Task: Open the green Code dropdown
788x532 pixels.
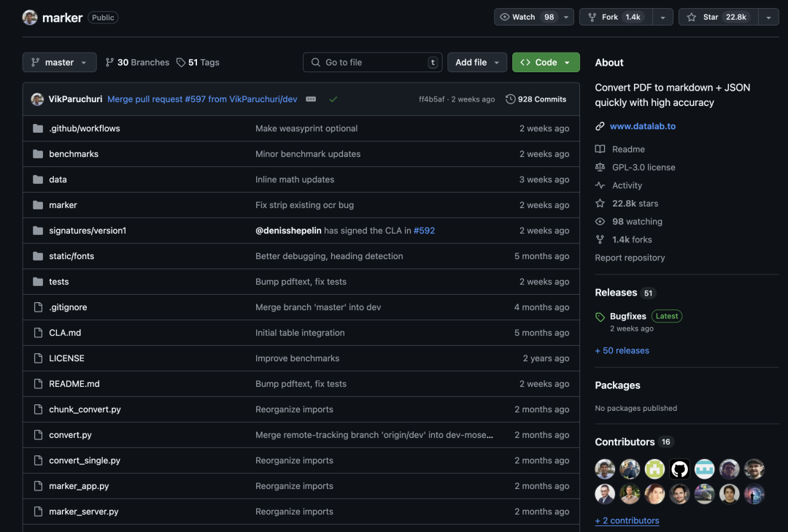Action: (546, 62)
